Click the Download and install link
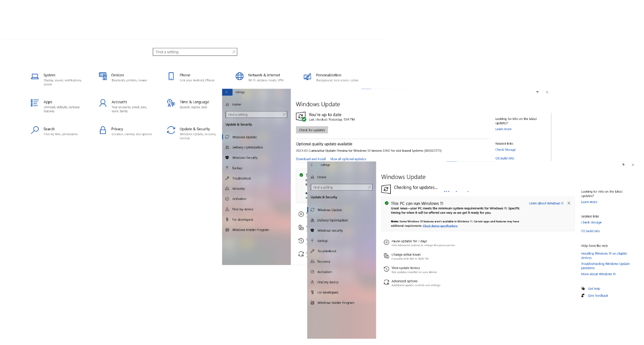 311,159
